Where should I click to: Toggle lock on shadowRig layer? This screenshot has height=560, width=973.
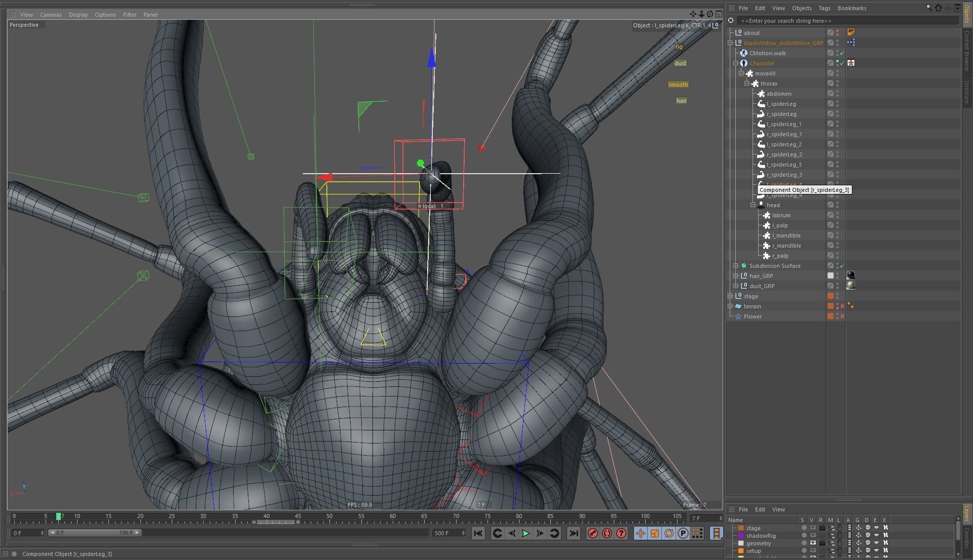tap(840, 535)
